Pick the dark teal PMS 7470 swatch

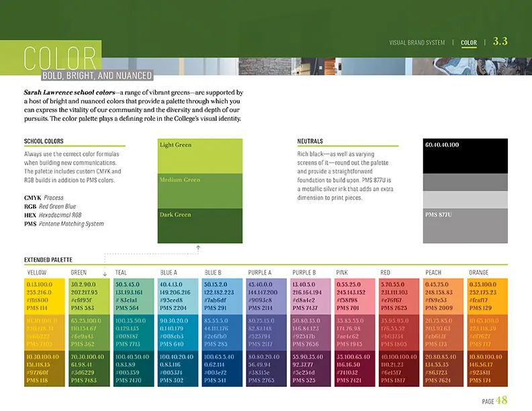coord(134,369)
